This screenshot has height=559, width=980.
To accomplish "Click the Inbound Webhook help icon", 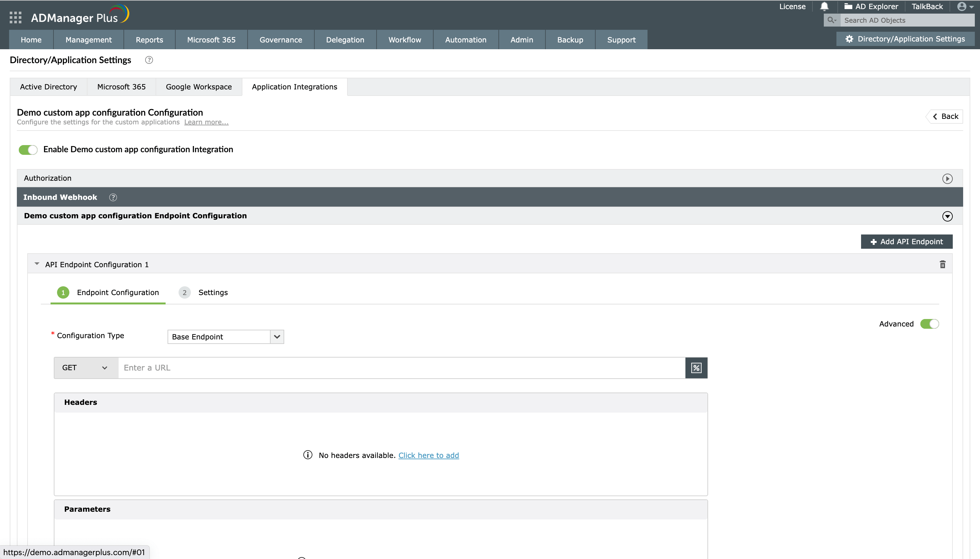I will [112, 197].
